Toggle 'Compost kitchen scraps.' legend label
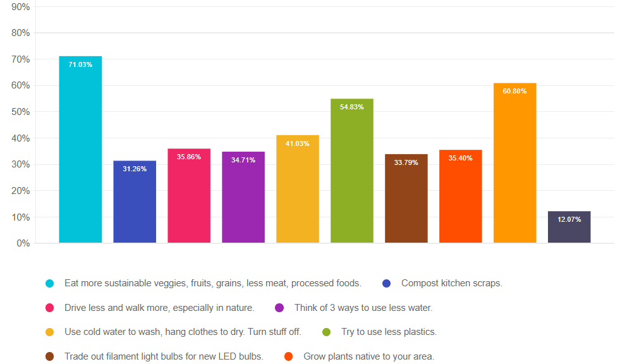Screen dimensions: 620x364 tap(451, 283)
